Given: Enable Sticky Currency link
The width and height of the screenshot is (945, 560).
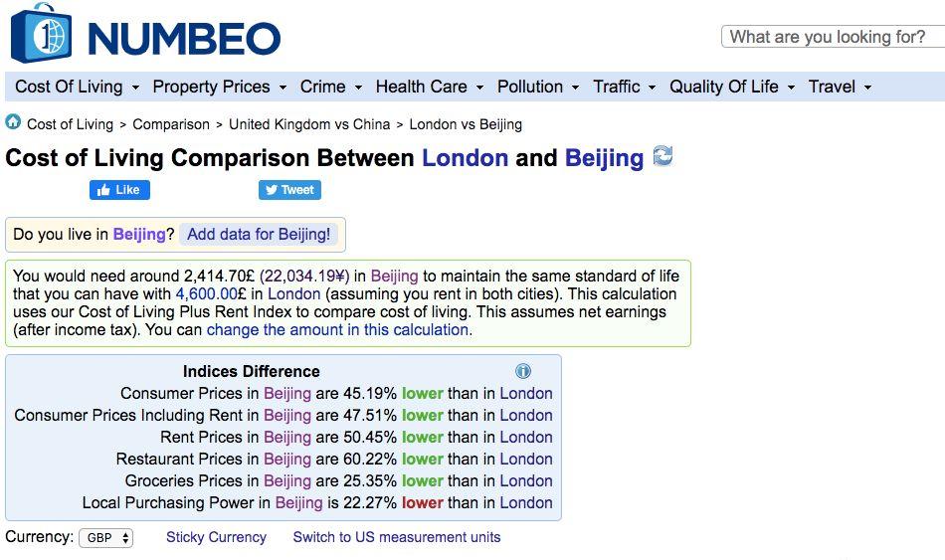Looking at the screenshot, I should tap(216, 537).
